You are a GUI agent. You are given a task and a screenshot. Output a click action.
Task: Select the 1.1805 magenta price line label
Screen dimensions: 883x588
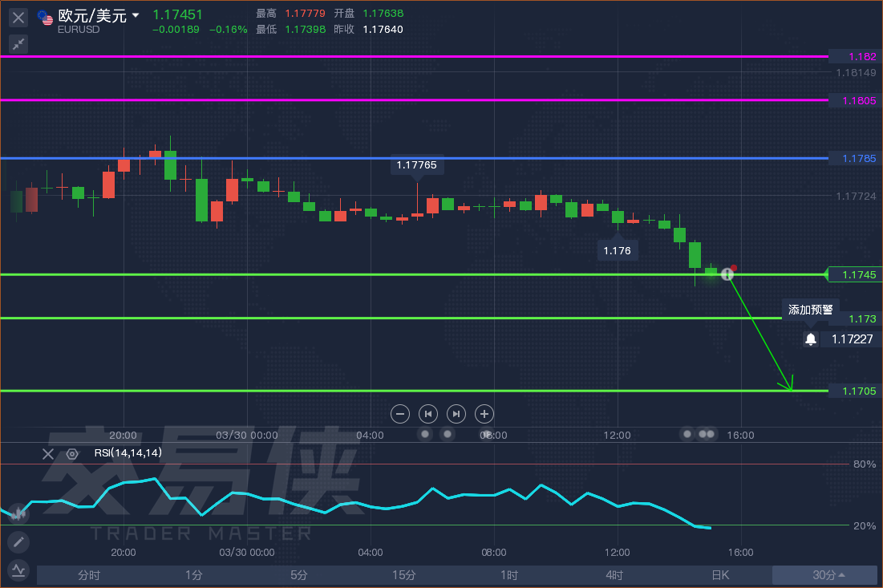(x=855, y=100)
